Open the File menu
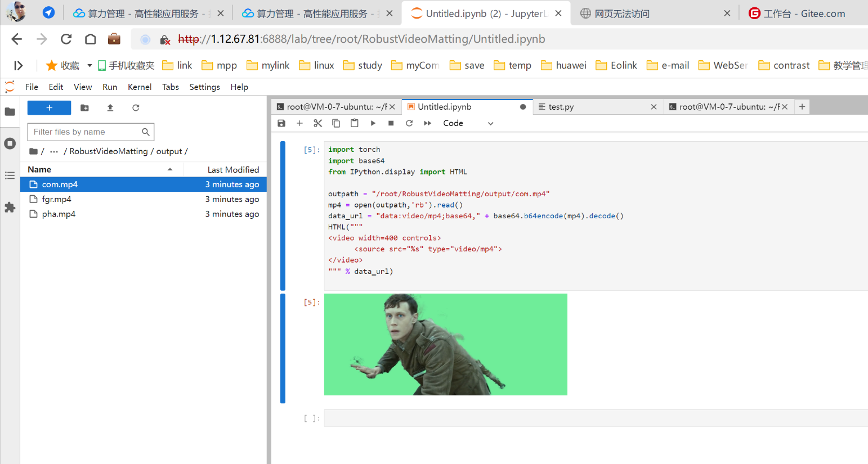868x464 pixels. coord(32,87)
